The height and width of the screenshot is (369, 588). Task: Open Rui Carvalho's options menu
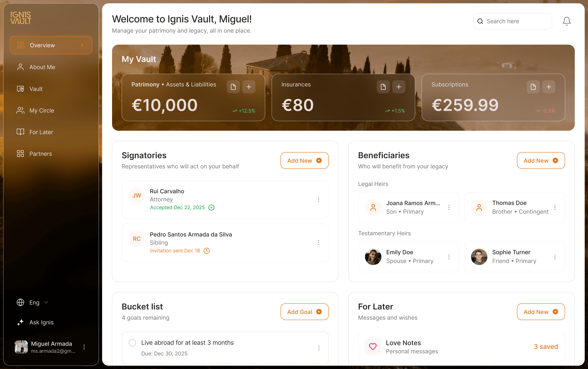click(318, 200)
